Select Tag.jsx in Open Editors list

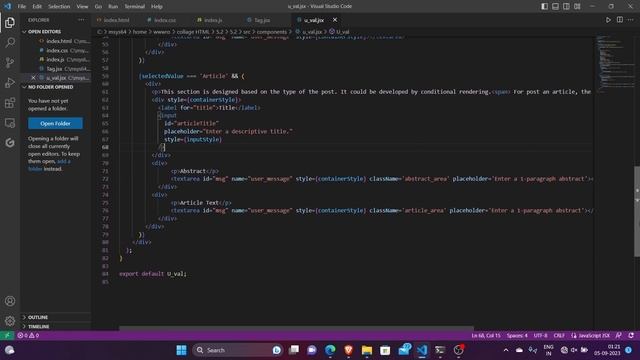(x=55, y=69)
